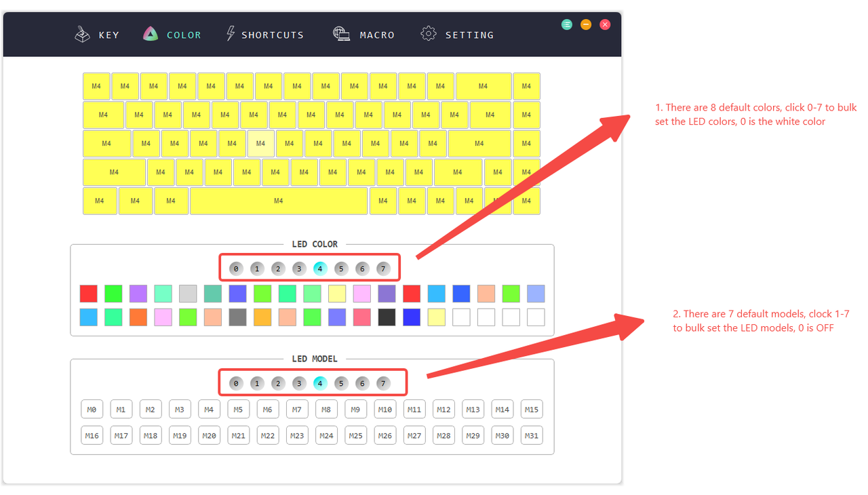868x495 pixels.
Task: Turn LEDs off with LED MODEL preset 0
Action: (x=236, y=383)
